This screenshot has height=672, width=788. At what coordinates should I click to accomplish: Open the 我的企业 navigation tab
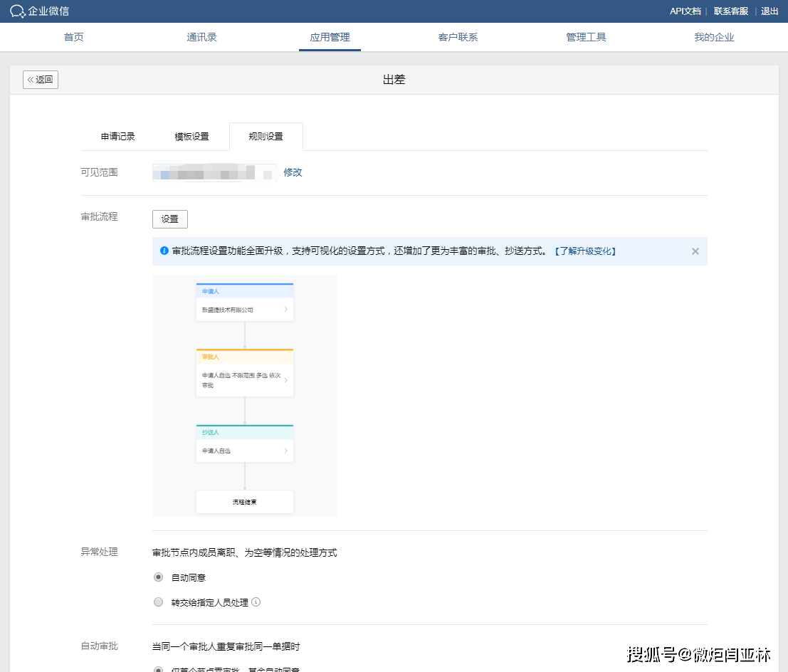(714, 37)
